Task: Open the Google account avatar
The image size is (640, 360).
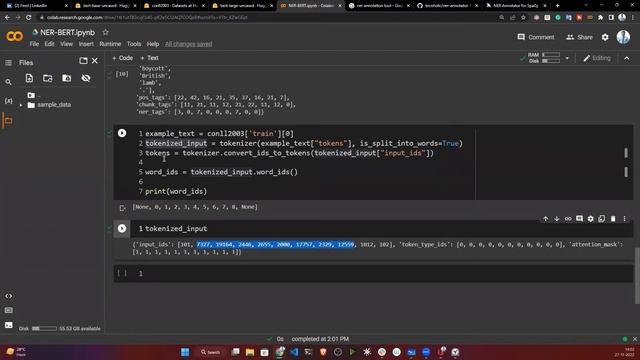Action: point(623,37)
